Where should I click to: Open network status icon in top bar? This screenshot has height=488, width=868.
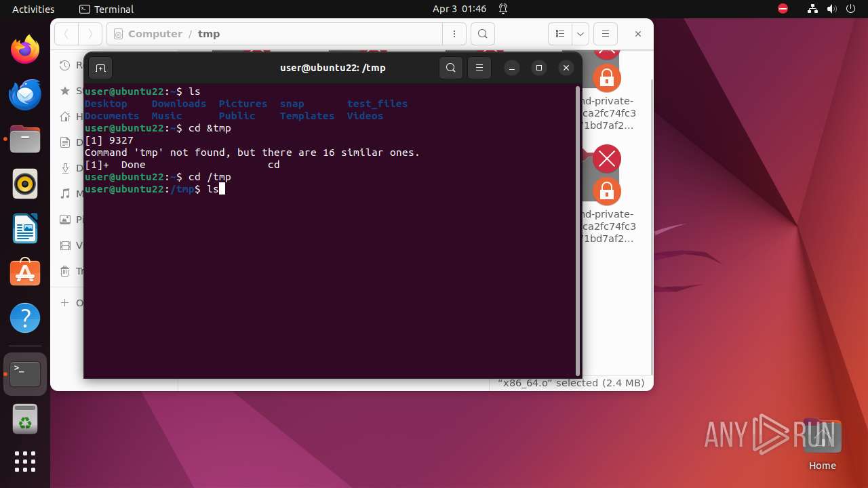[x=812, y=9]
